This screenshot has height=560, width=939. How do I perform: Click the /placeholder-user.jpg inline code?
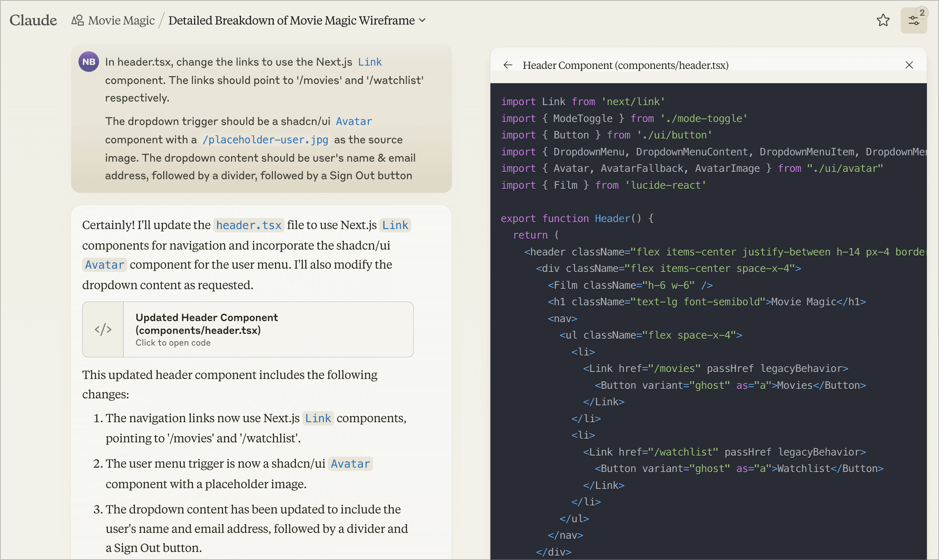[x=265, y=140]
